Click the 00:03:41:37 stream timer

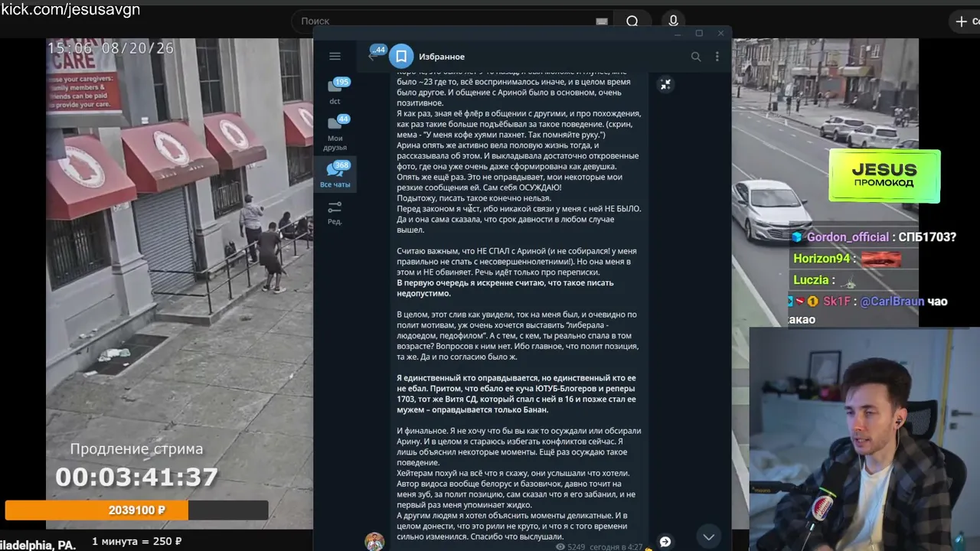click(x=136, y=478)
